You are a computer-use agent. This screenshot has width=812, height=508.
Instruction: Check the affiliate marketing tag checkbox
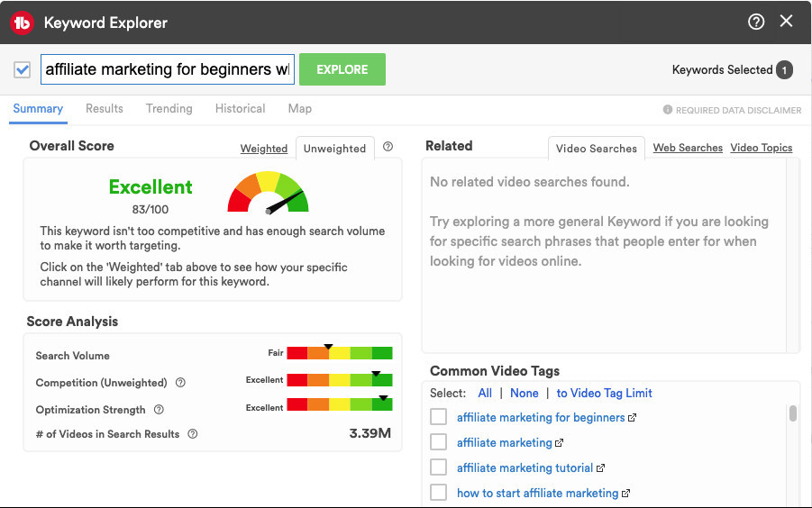439,441
